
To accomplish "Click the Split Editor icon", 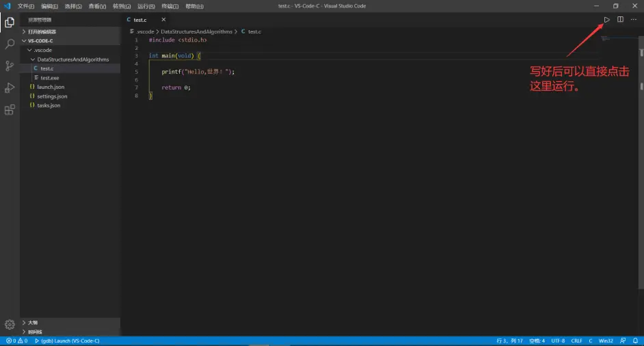I will click(620, 19).
